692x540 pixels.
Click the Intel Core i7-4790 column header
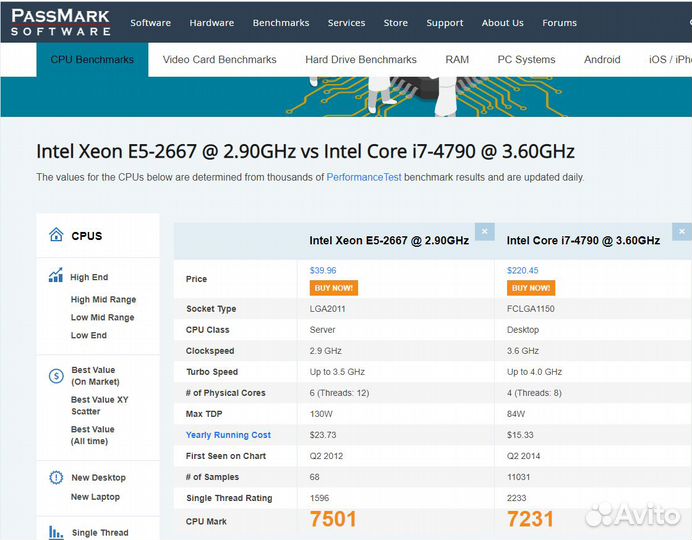click(583, 240)
